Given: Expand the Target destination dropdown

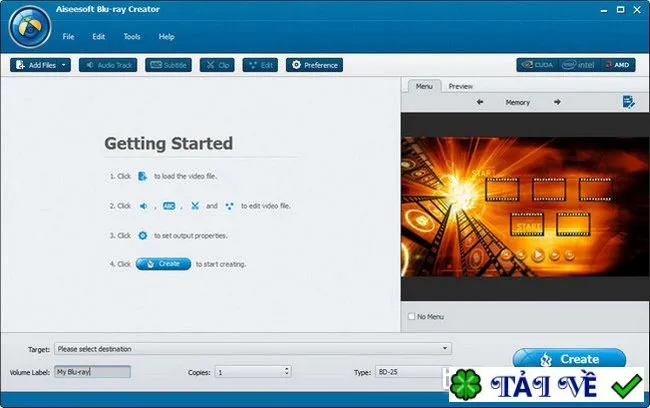Looking at the screenshot, I should (445, 348).
